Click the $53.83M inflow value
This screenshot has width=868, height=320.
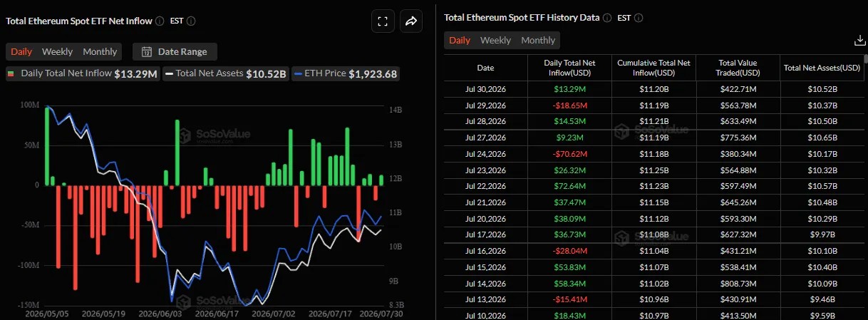[569, 267]
